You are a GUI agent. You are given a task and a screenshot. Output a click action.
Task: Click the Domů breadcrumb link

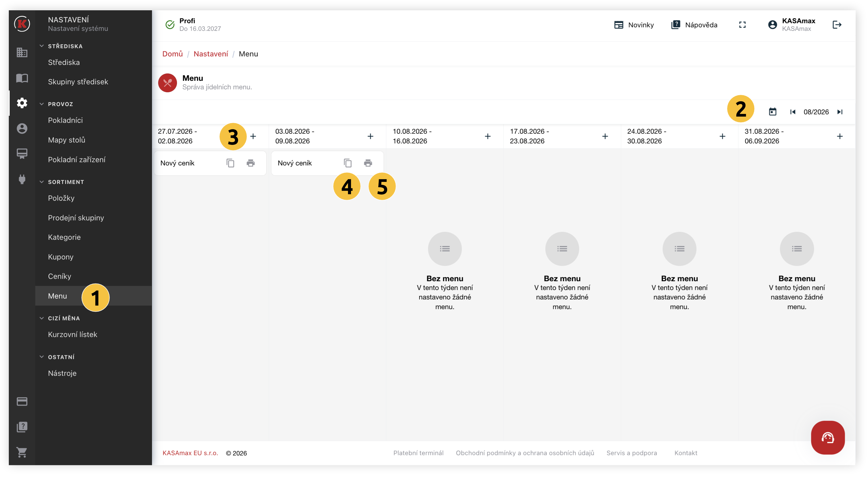(x=173, y=54)
